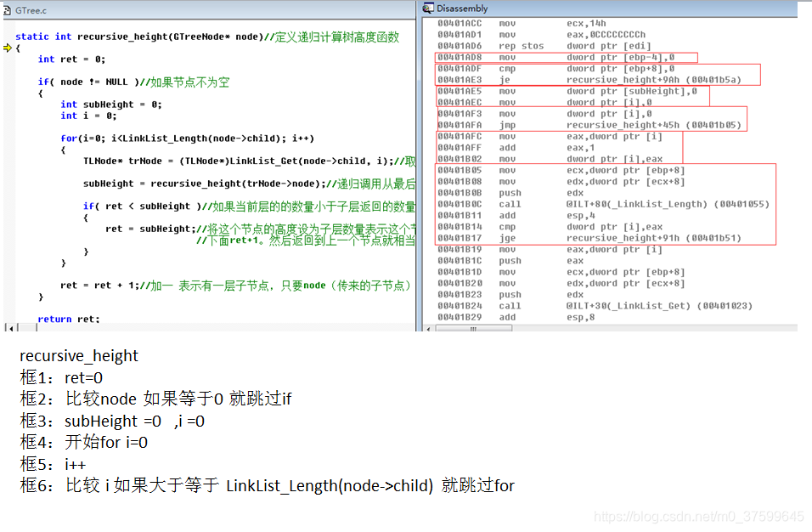Click disassembly line 00401B17 jge recursive_height+91h
Viewport: 812px width, 532px height.
click(589, 238)
